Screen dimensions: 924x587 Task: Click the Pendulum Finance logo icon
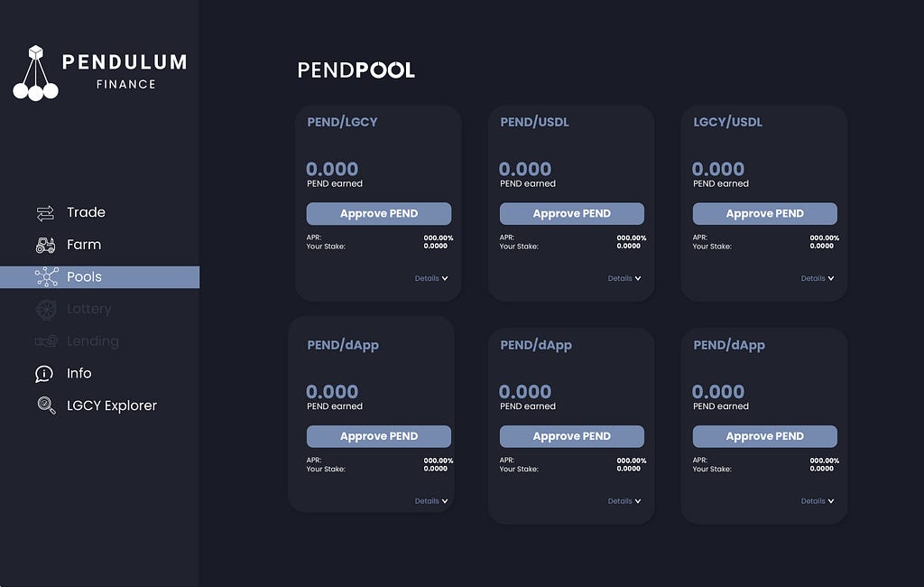(35, 72)
